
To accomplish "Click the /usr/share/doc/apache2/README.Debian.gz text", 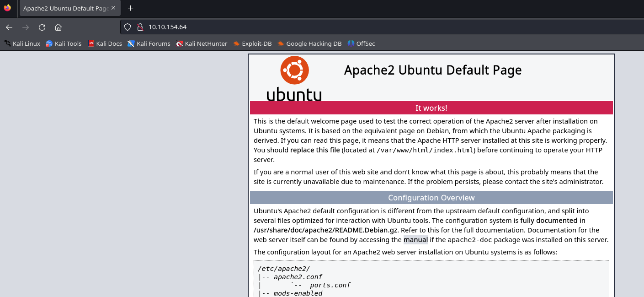I will [326, 230].
